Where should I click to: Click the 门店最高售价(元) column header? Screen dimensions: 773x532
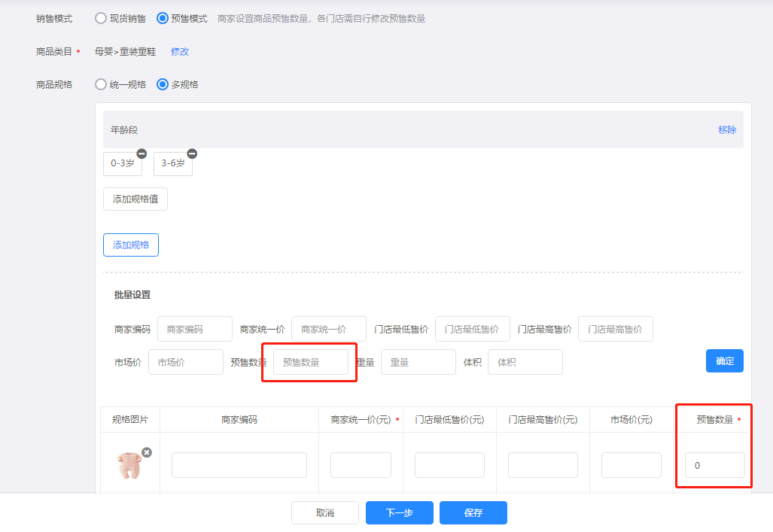click(543, 420)
